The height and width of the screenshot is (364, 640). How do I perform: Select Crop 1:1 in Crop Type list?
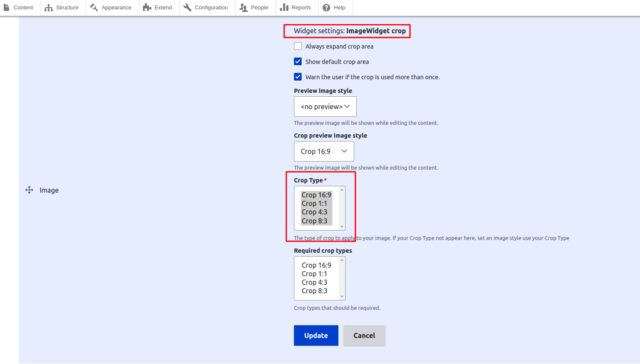314,203
